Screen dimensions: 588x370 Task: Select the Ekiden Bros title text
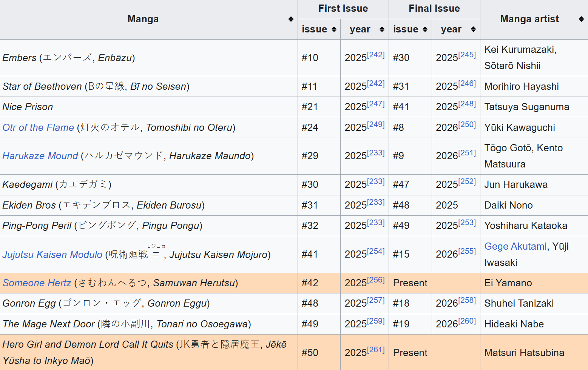point(29,205)
